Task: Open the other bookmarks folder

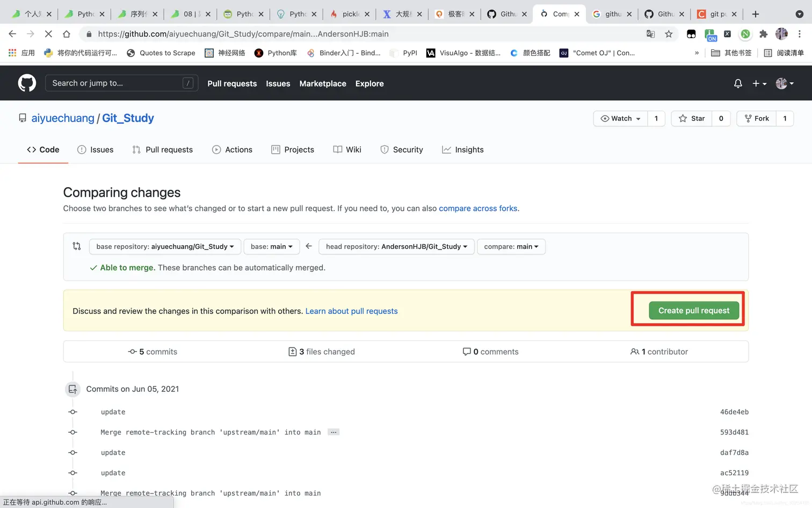Action: pos(731,53)
